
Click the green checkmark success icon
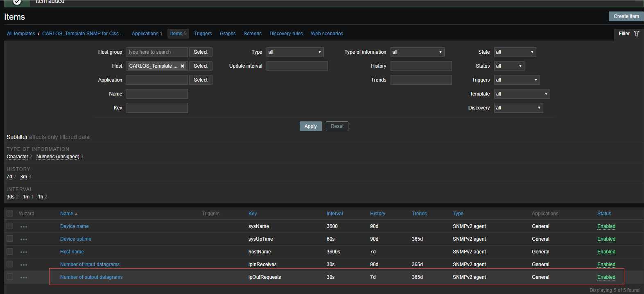tap(17, 2)
